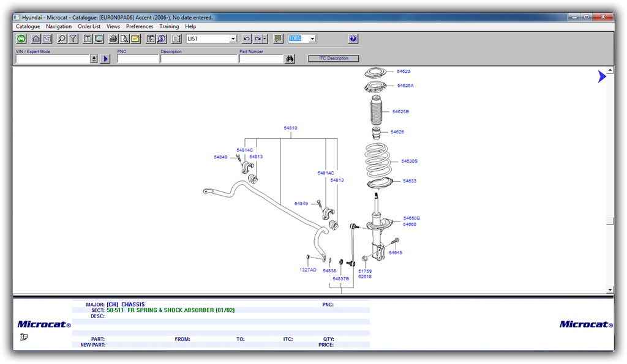Select part callout 1327AD
This screenshot has width=627, height=364.
pos(308,270)
